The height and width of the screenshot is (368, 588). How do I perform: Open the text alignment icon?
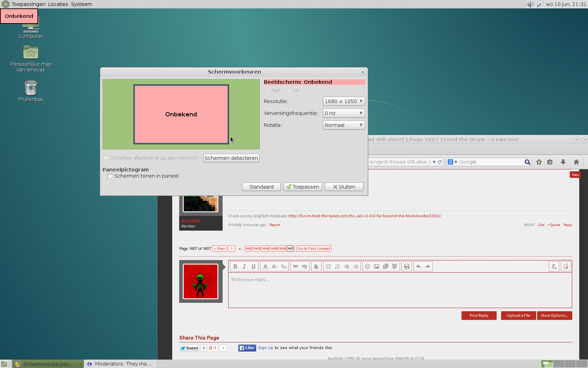click(x=316, y=266)
